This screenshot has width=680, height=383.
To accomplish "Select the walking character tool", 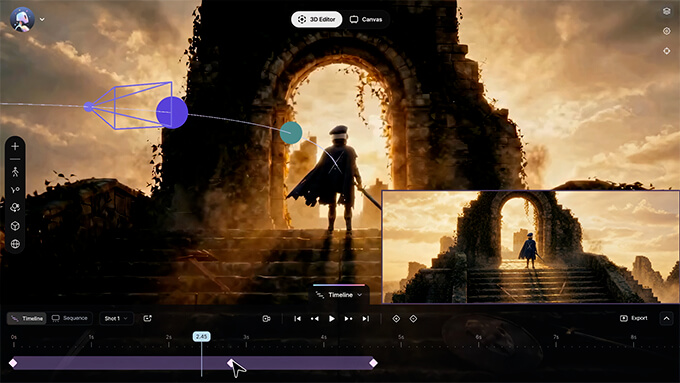I will (15, 172).
